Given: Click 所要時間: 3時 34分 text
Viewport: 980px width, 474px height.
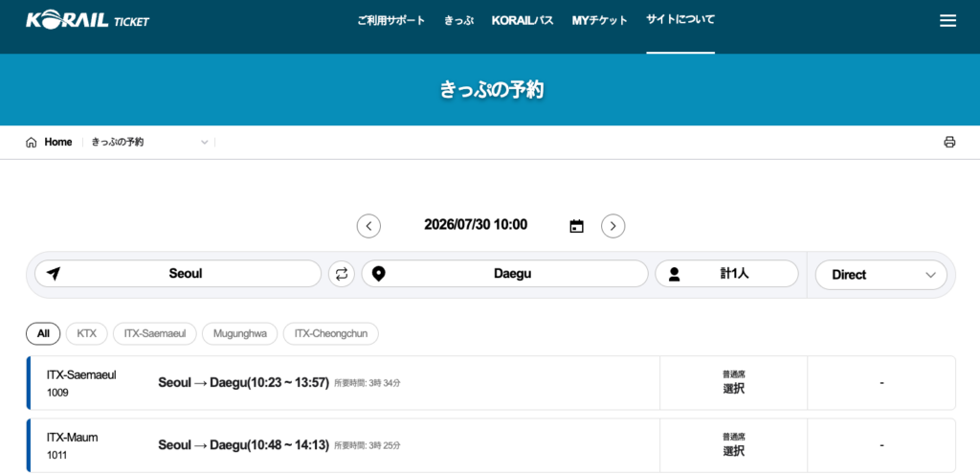Looking at the screenshot, I should (367, 383).
